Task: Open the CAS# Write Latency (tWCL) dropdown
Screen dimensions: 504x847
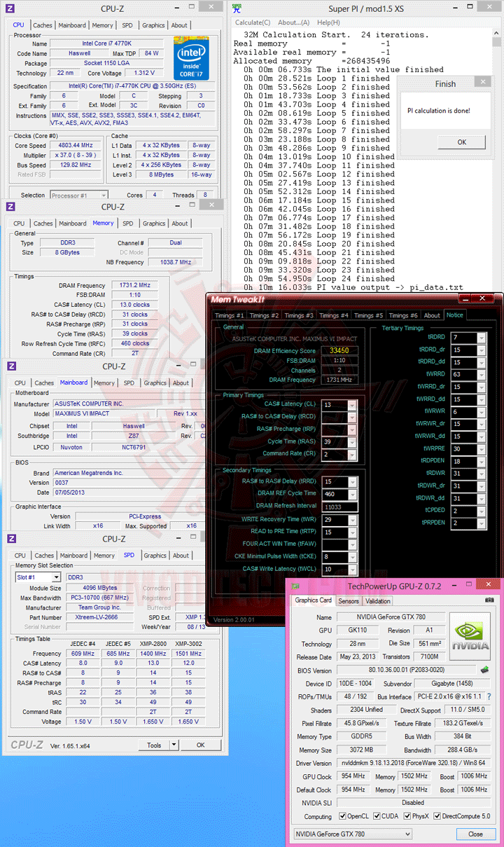Action: (x=352, y=569)
